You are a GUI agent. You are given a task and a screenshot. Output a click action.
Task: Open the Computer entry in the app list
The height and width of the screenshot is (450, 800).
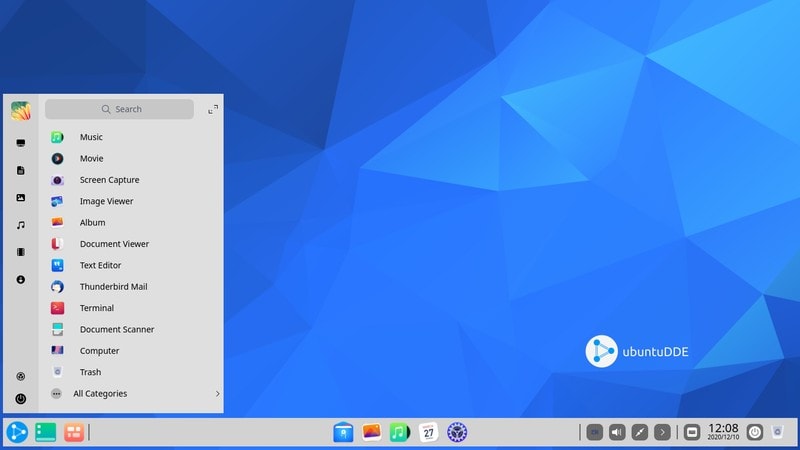pyautogui.click(x=131, y=351)
